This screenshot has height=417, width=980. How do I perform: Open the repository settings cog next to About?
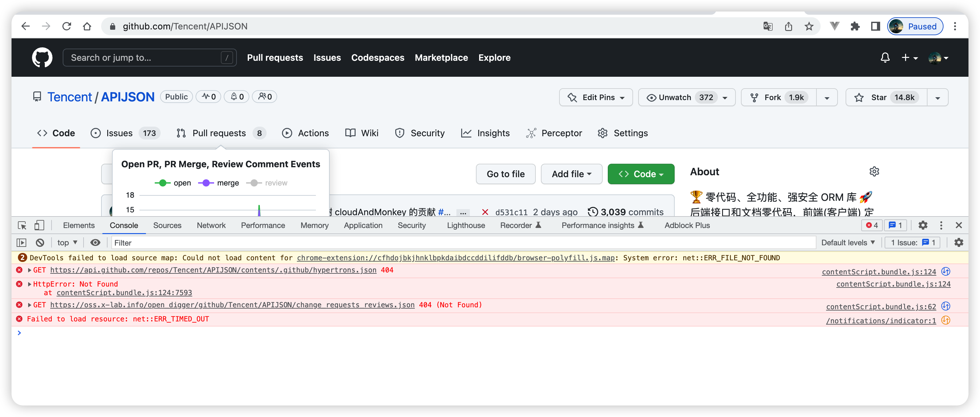pyautogui.click(x=874, y=171)
